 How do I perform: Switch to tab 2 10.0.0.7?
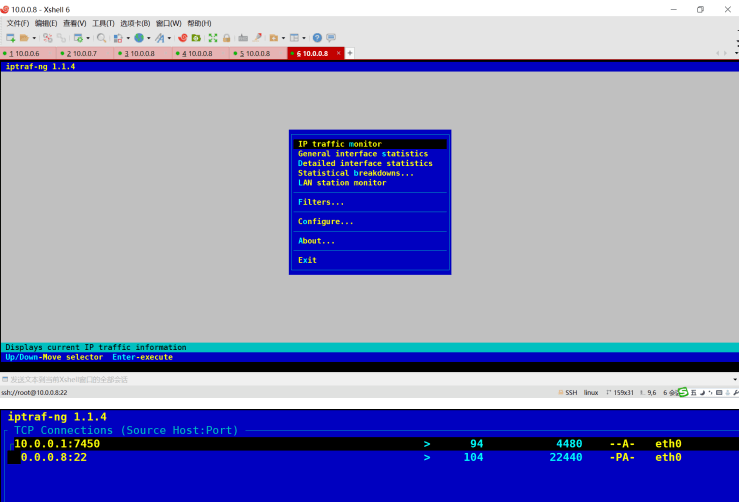pos(85,53)
